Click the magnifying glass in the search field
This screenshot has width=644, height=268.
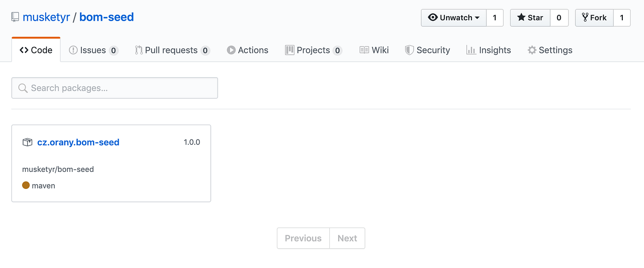(x=23, y=87)
